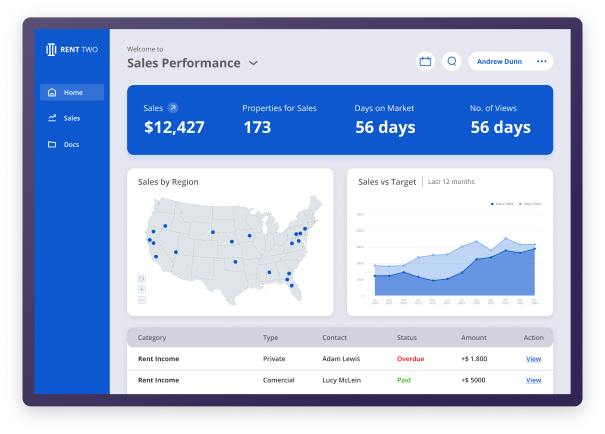Open the Last 12 months period selector
This screenshot has height=434, width=605.
[451, 182]
